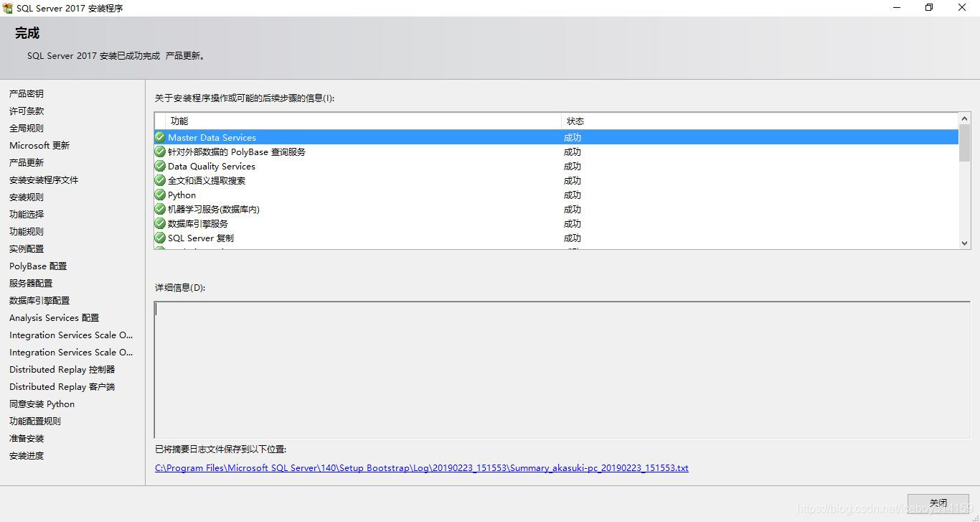The width and height of the screenshot is (980, 522).
Task: Restore down the installer window
Action: (x=930, y=8)
